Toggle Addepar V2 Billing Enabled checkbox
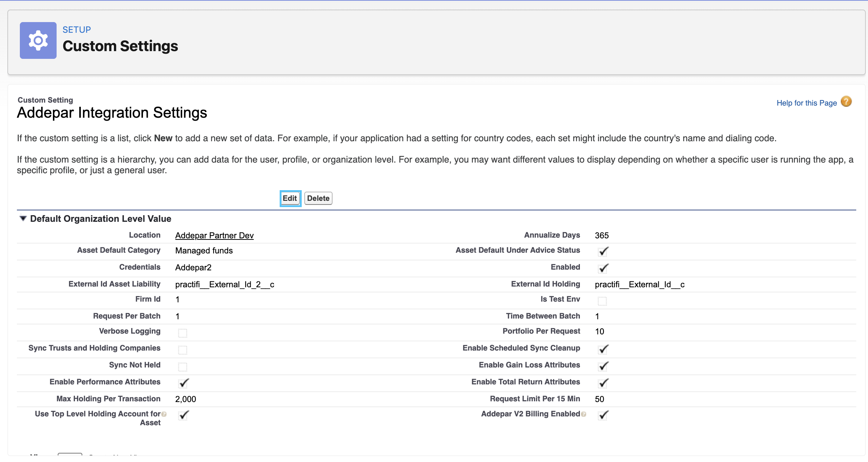This screenshot has height=462, width=868. point(603,415)
